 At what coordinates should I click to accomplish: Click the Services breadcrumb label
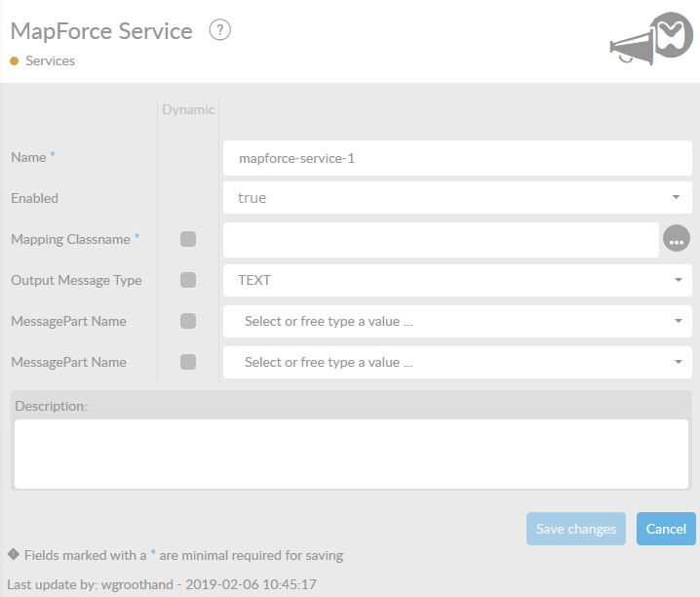(x=50, y=60)
